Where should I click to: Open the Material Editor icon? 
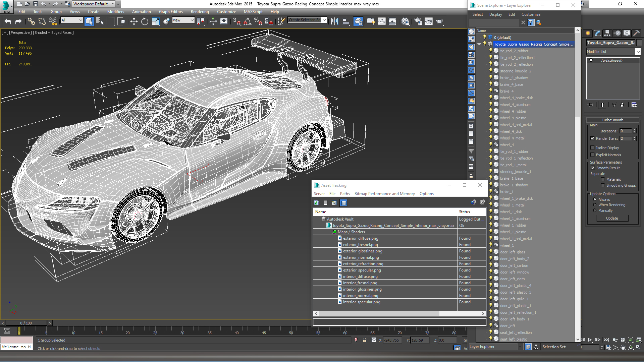pos(405,22)
